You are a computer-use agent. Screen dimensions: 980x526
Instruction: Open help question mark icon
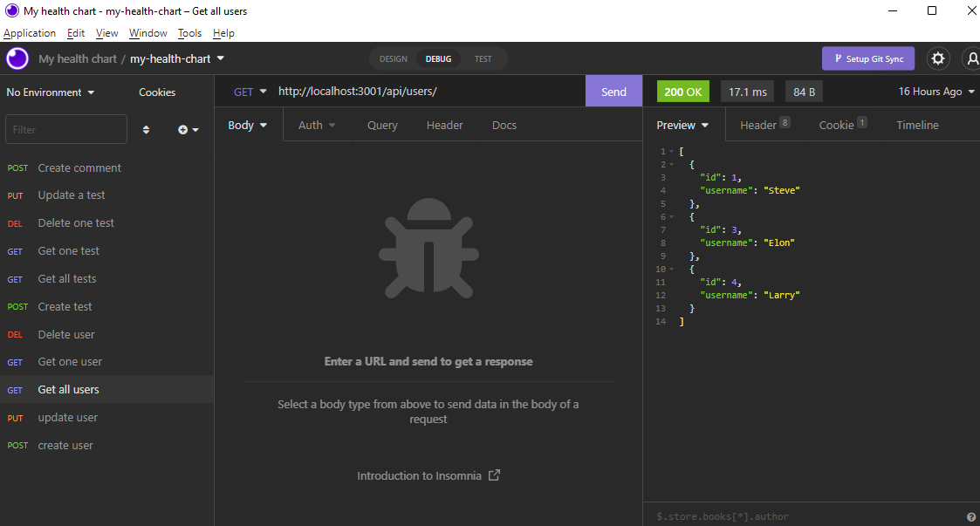coord(970,516)
